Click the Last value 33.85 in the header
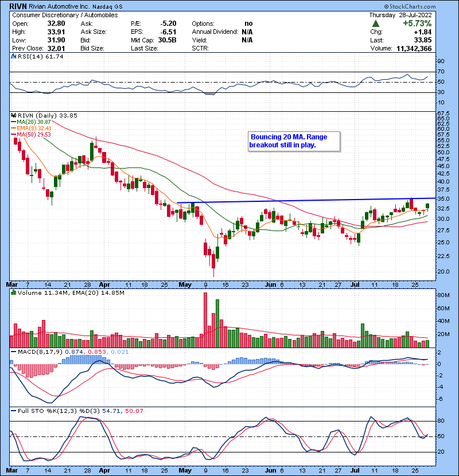Viewport: 459px width, 476px height. [423, 40]
